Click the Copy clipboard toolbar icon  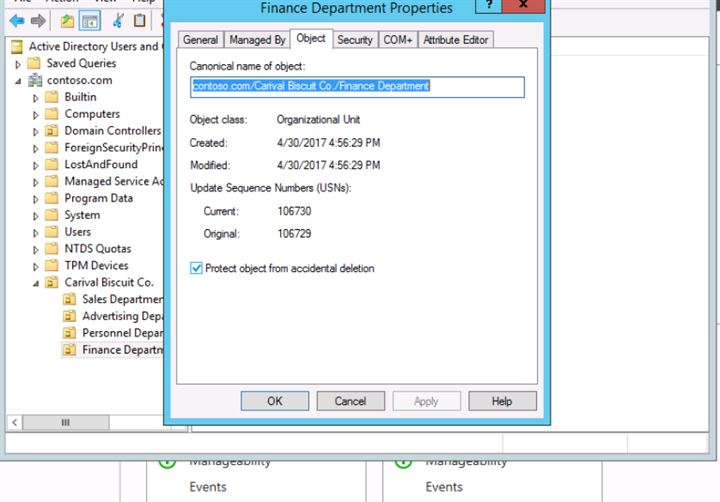pyautogui.click(x=140, y=20)
